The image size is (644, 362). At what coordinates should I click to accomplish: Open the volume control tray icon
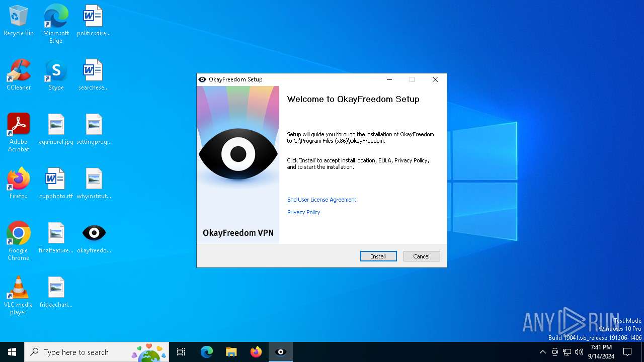point(579,352)
